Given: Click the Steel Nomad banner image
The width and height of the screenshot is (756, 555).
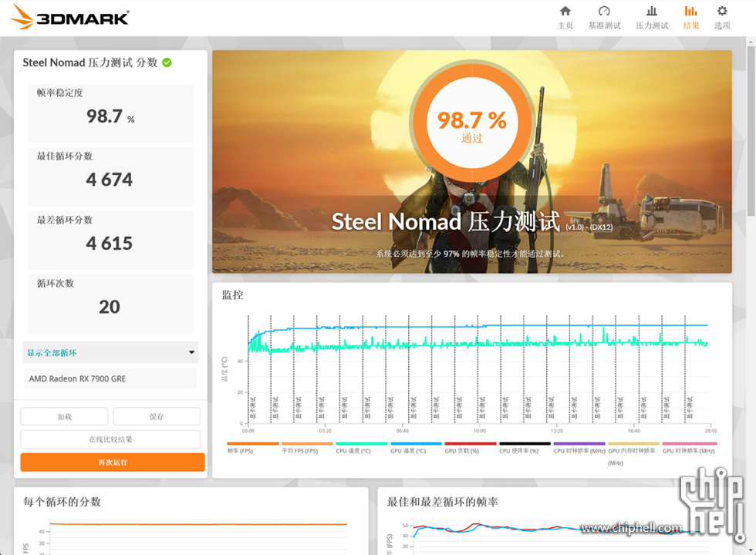Looking at the screenshot, I should [x=472, y=162].
